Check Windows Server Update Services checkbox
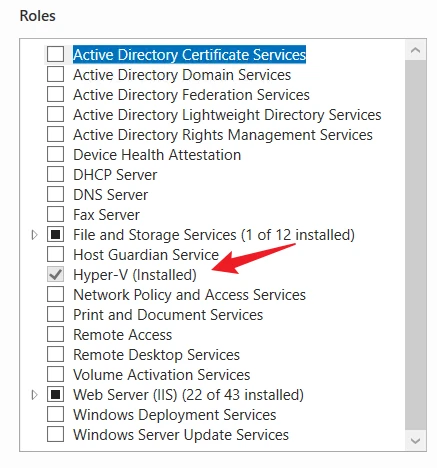Screen dimensions: 437x468 (55, 434)
